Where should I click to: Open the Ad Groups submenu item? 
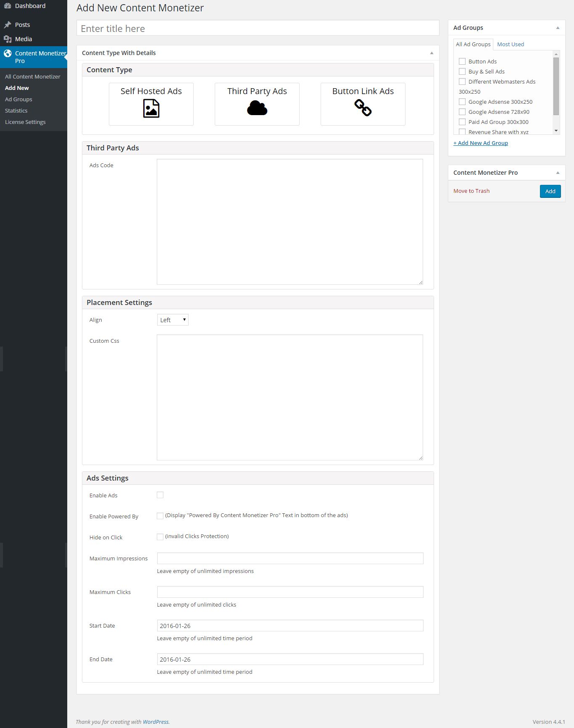point(18,99)
